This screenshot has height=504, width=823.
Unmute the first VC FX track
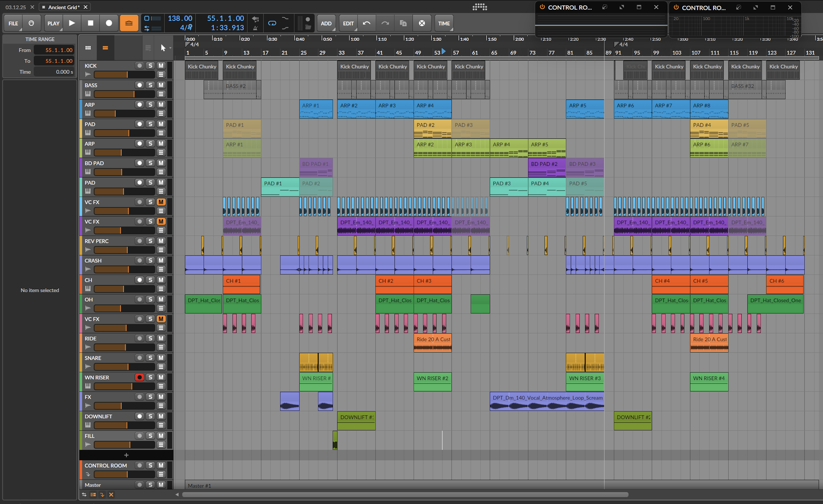tap(161, 202)
